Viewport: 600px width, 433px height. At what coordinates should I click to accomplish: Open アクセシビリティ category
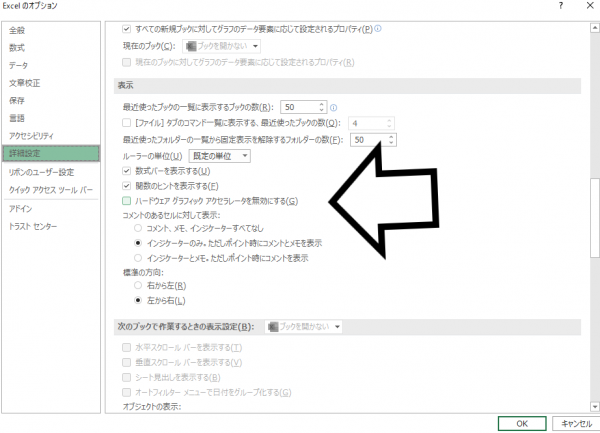(x=51, y=136)
